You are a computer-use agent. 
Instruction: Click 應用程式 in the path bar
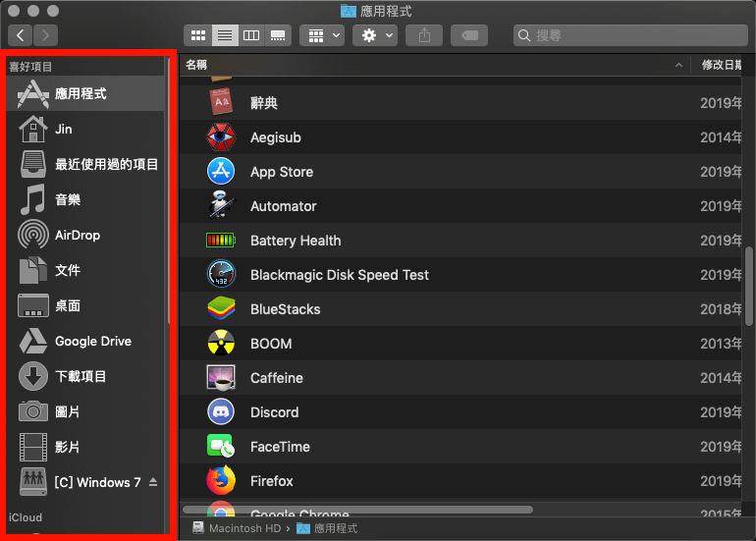[327, 528]
